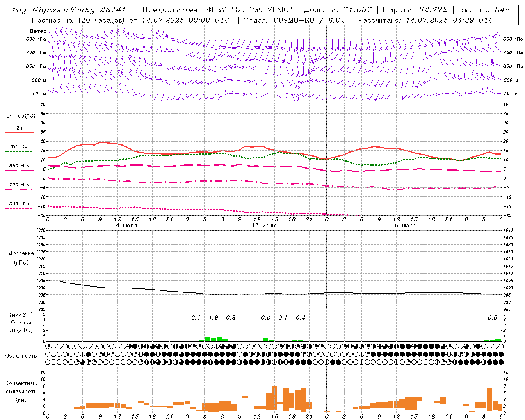The height and width of the screenshot is (420, 525).
Task: Click the Конвективн. convective cloud label
Action: pos(21,383)
